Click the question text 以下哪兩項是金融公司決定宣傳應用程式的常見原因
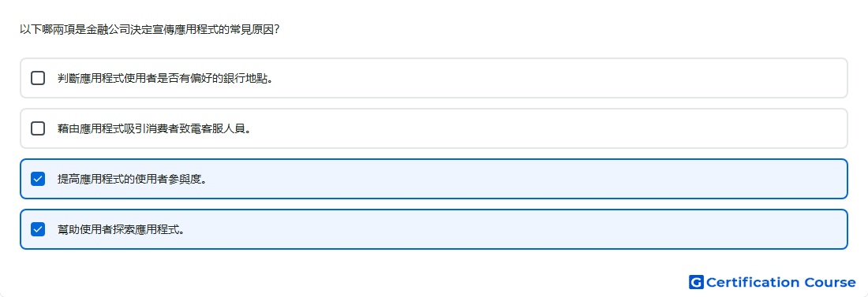Image resolution: width=868 pixels, height=297 pixels. [x=149, y=29]
